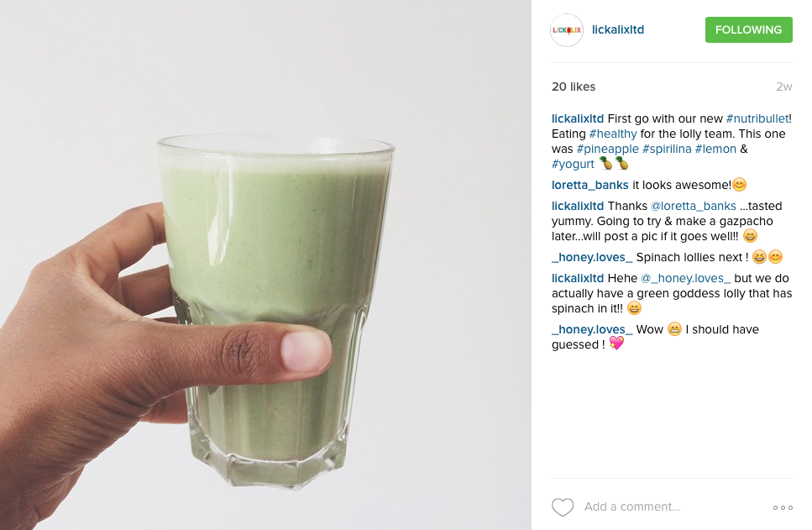The height and width of the screenshot is (530, 812).
Task: Click the lickalixltd username in header
Action: 618,29
